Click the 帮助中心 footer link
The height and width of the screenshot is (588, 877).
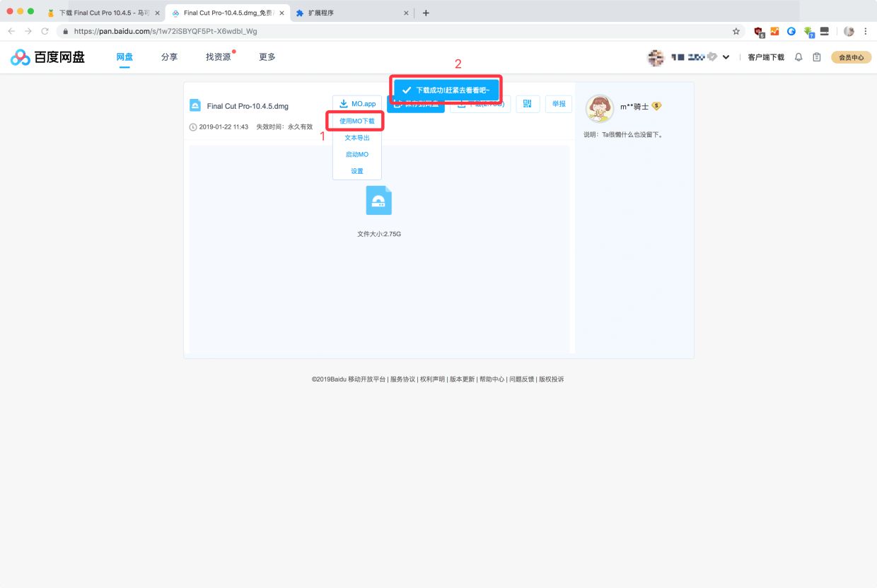click(x=492, y=380)
